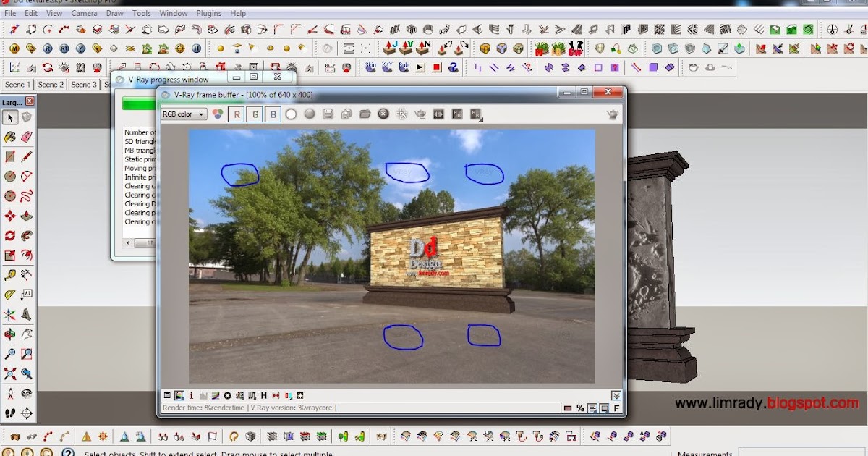Screen dimensions: 868x456
Task: Click the teapot render-last icon in frame buffer
Action: point(421,114)
